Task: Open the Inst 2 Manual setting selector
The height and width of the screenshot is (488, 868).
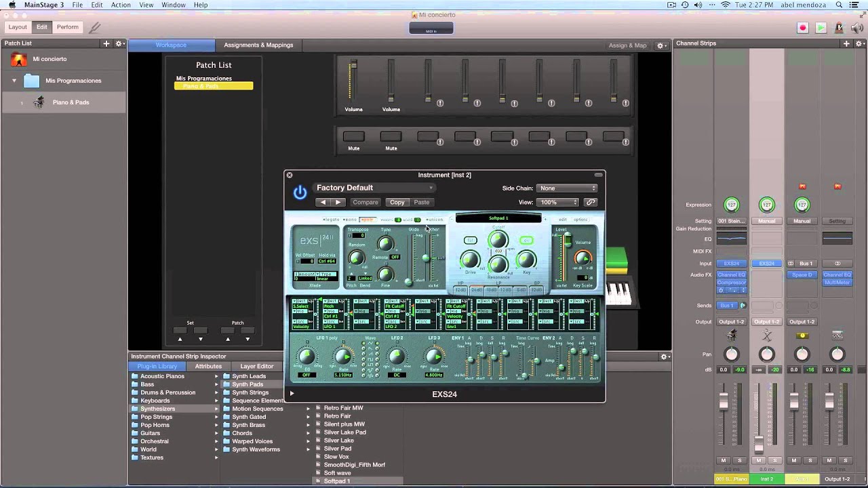Action: 767,221
